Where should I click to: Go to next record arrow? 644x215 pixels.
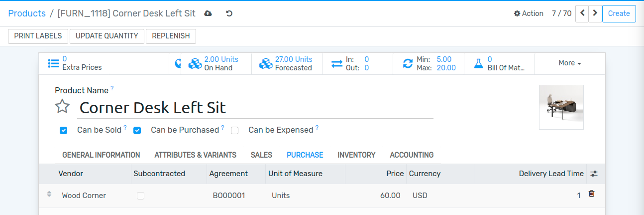click(x=595, y=13)
